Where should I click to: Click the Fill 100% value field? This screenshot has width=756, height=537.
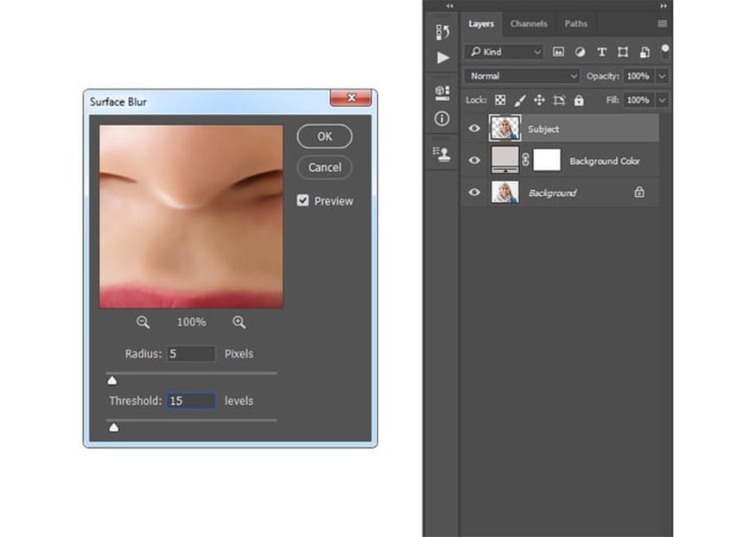click(x=640, y=100)
